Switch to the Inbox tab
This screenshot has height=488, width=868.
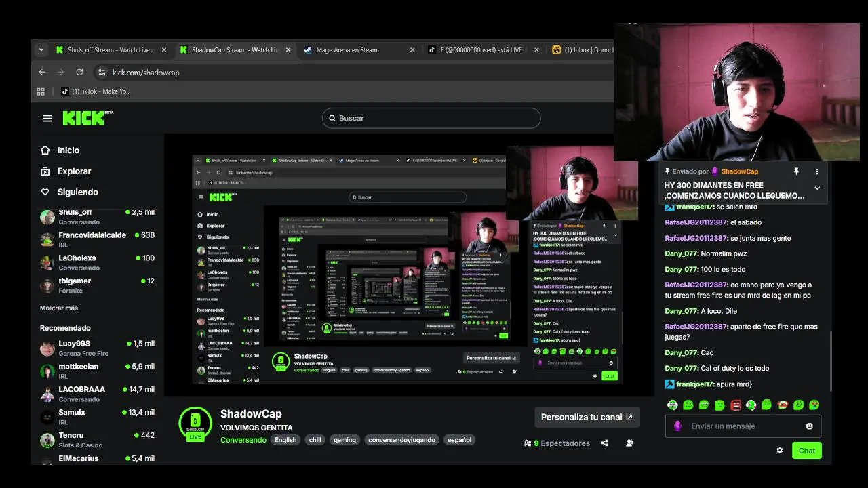coord(582,49)
